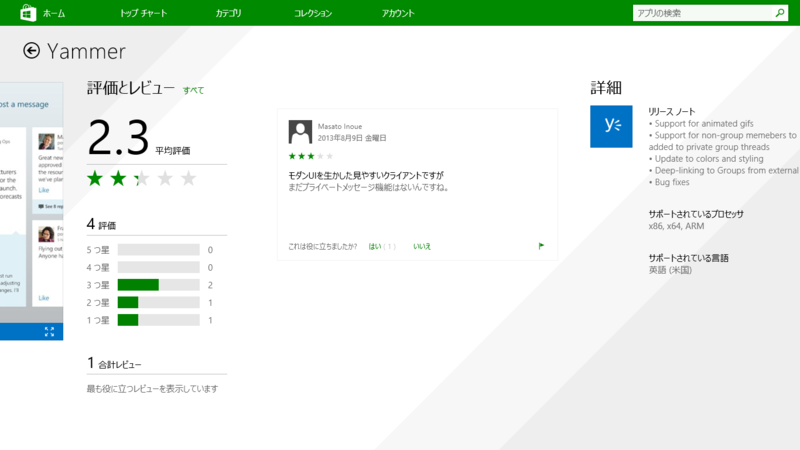This screenshot has width=800, height=450.
Task: Open the コレクション menu
Action: (313, 13)
